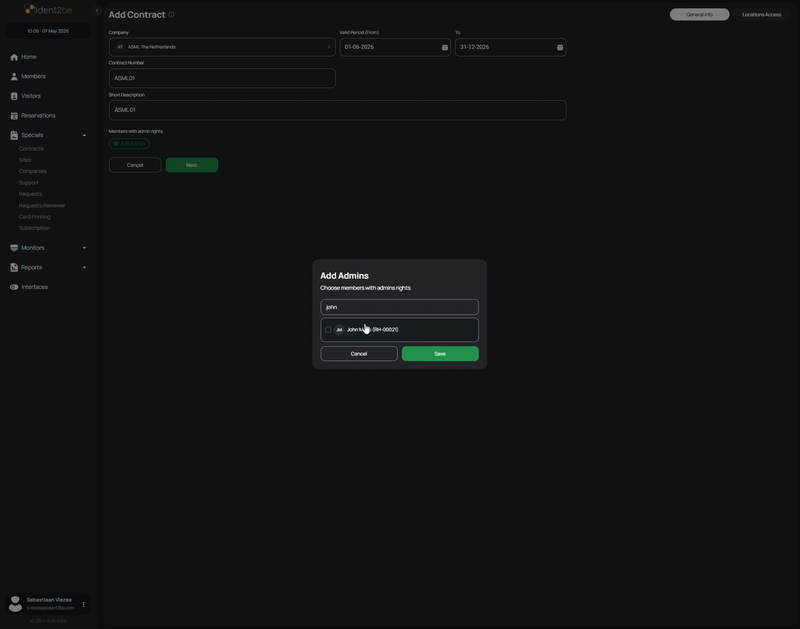Click the Contract Number field
Screen dimensions: 800x629
(x=222, y=79)
